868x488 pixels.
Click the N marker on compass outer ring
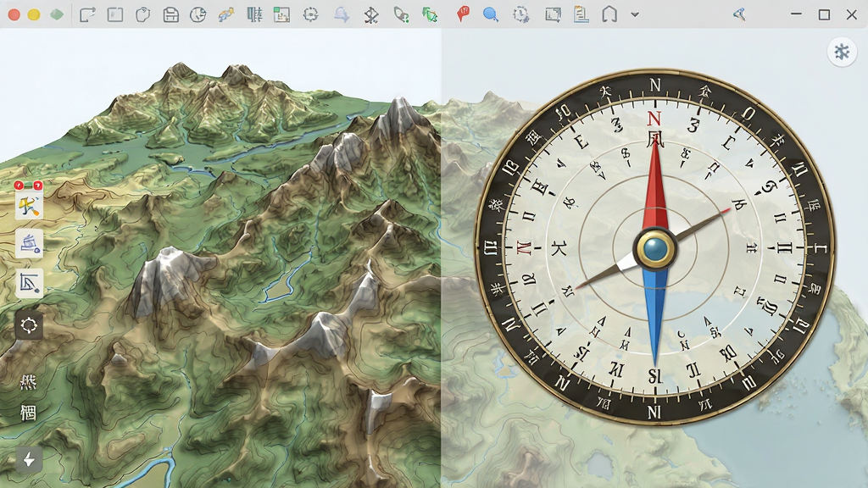pos(655,85)
